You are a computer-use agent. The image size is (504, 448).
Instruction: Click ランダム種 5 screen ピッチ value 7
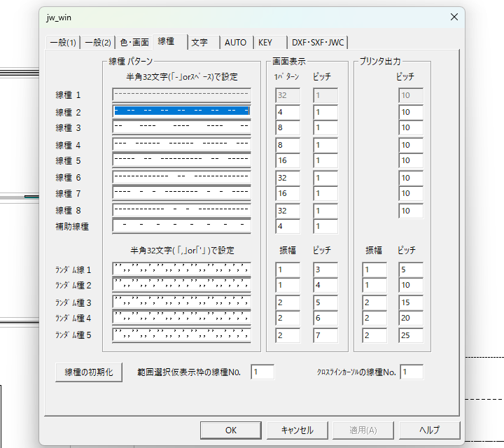(325, 335)
